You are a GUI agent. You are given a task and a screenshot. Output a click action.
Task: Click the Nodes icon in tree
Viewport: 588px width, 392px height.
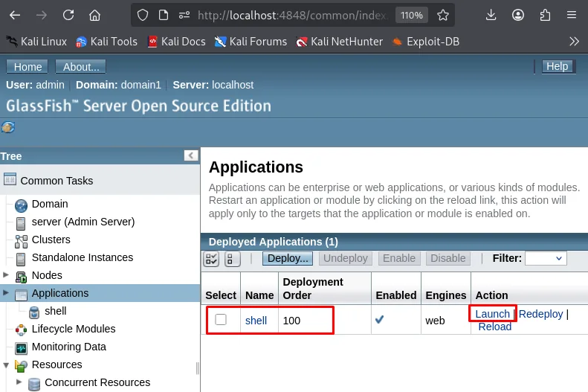point(21,277)
